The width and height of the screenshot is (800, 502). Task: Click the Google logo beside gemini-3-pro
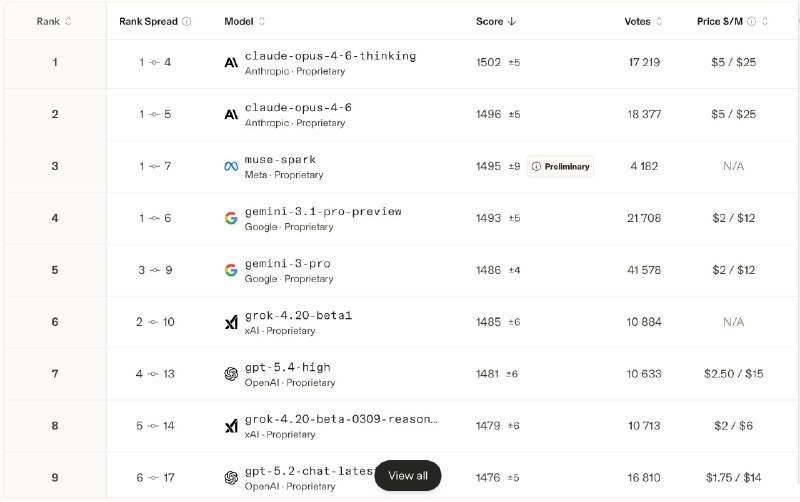(231, 270)
